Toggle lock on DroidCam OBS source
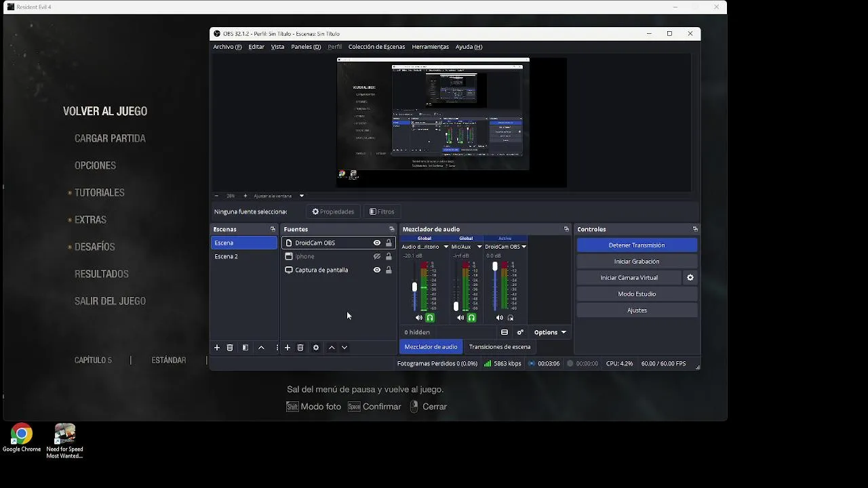This screenshot has width=868, height=488. point(389,243)
